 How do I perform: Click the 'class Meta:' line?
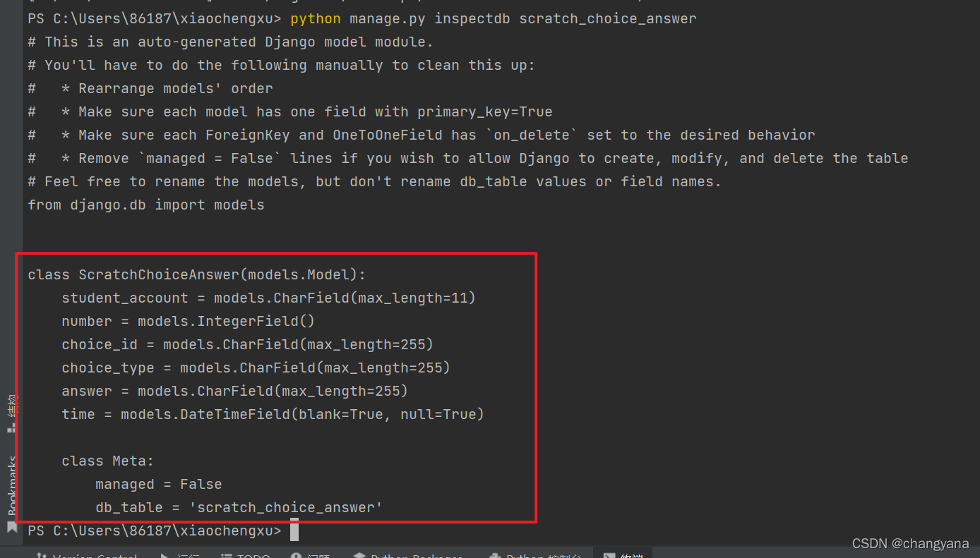tap(107, 461)
